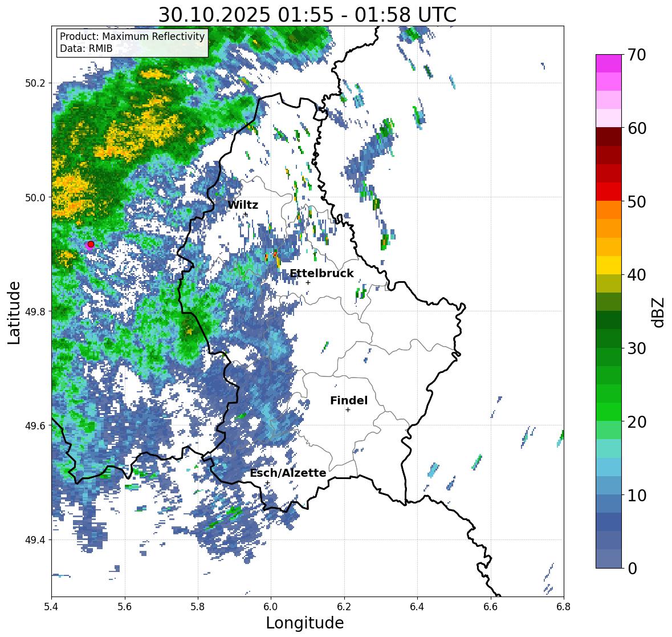Click the latitude tick label 49.6
The width and height of the screenshot is (672, 637).
(x=35, y=426)
